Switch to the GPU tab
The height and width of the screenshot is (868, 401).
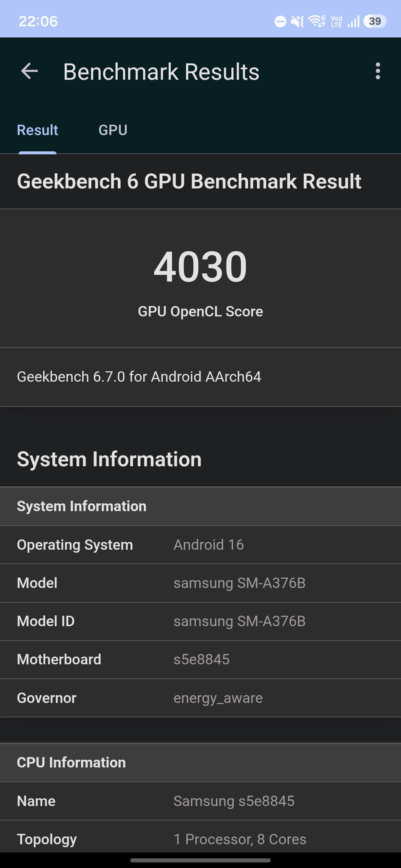[x=113, y=130]
